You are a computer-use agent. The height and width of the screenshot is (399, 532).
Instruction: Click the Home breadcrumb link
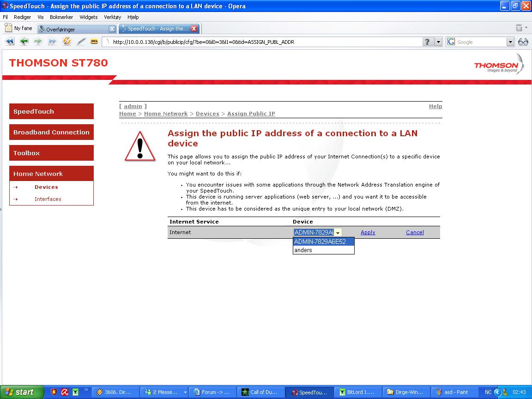click(127, 114)
